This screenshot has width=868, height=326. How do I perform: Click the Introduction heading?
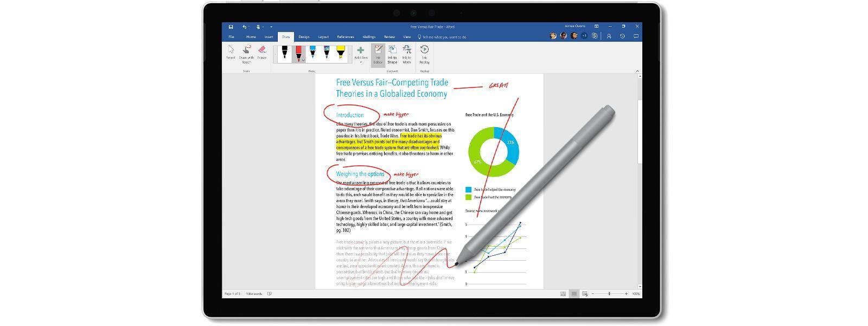tap(350, 115)
